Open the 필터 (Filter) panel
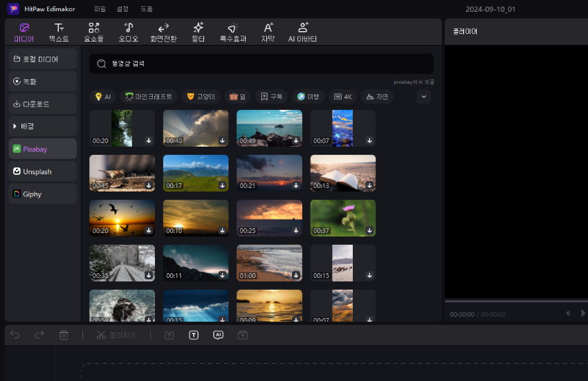Viewport: 588px width, 381px height. pyautogui.click(x=198, y=32)
